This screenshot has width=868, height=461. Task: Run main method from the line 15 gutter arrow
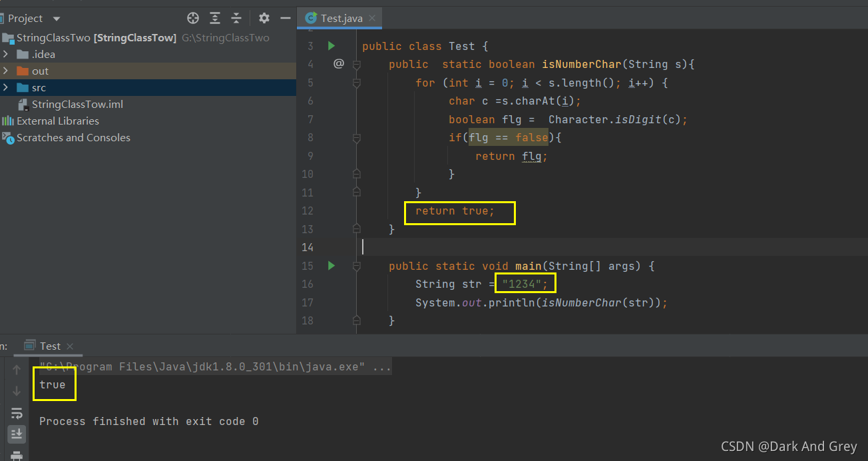coord(331,266)
